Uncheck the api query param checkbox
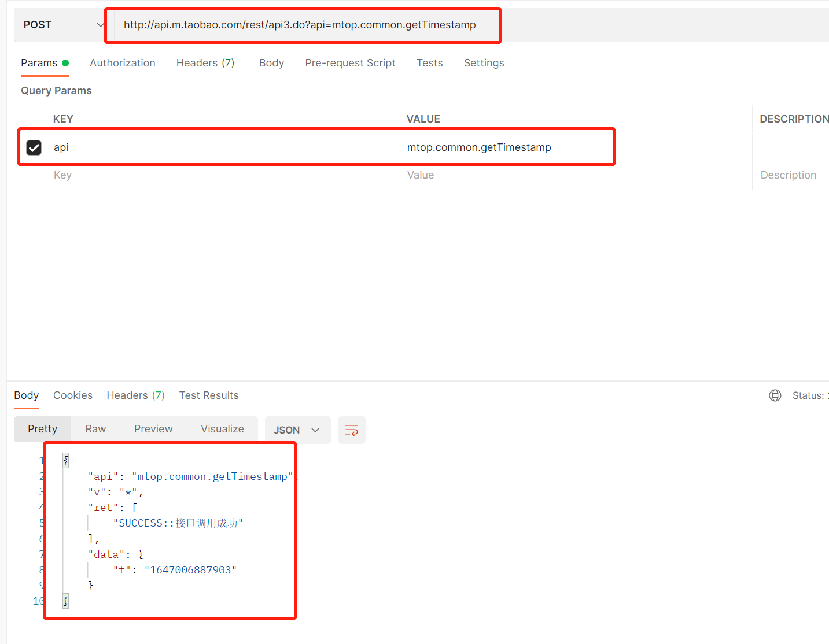Viewport: 829px width, 644px height. [34, 147]
